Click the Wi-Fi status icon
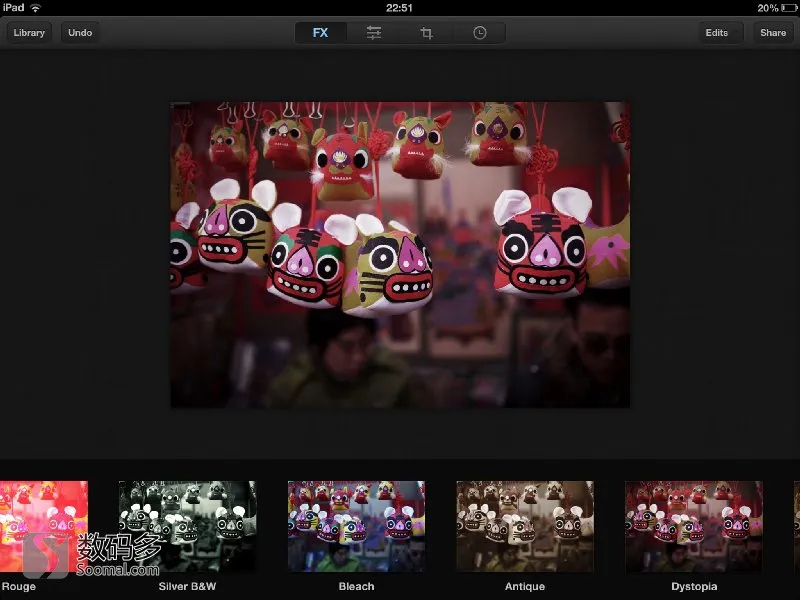The width and height of the screenshot is (800, 600). 35,8
